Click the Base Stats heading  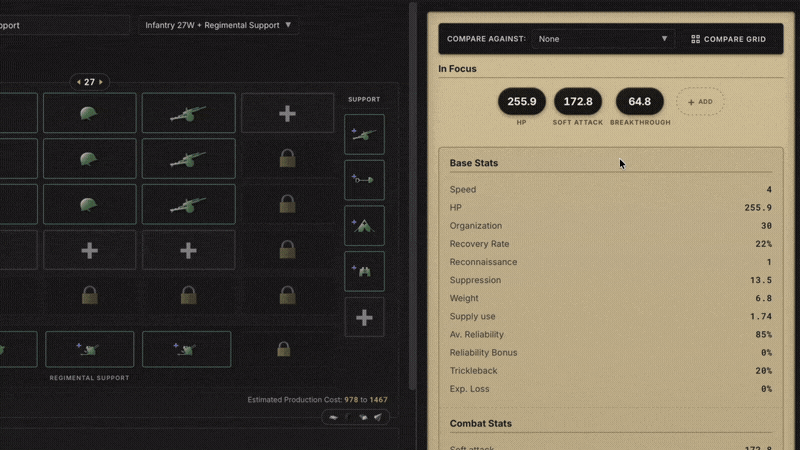click(x=473, y=163)
